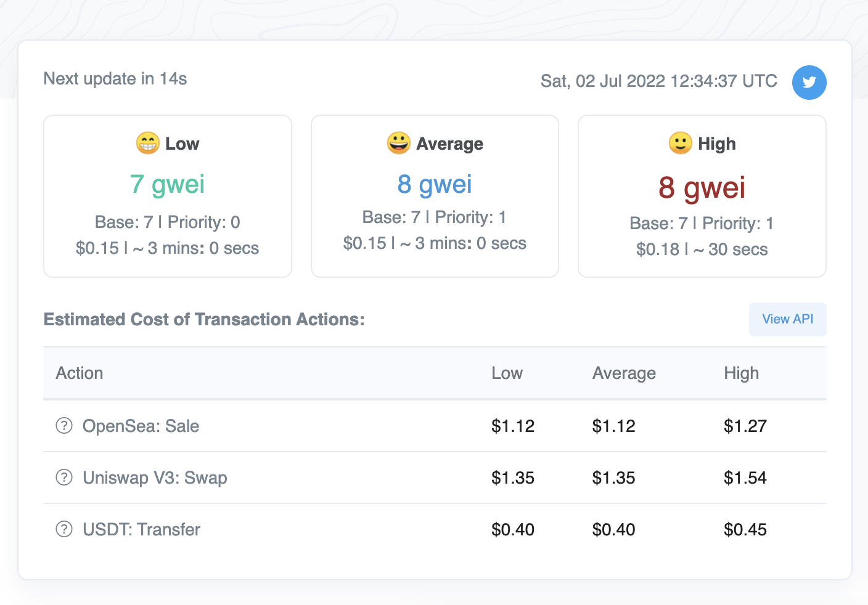Viewport: 868px width, 605px height.
Task: Click the Low column header in table
Action: point(507,373)
